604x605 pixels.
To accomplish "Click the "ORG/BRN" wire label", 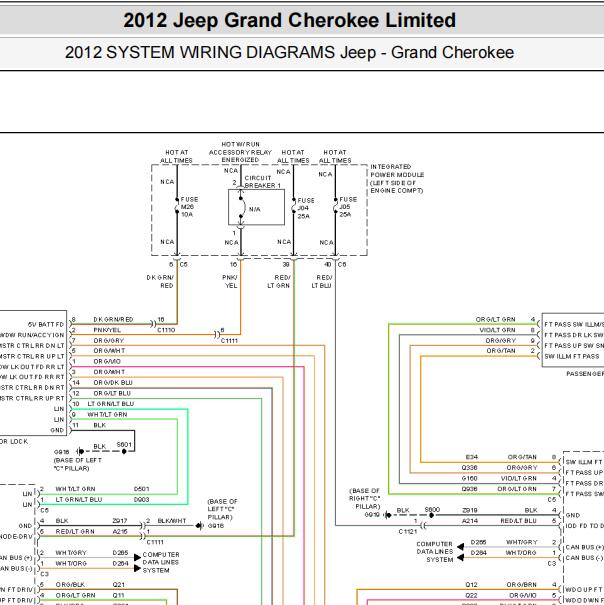I will [522, 585].
